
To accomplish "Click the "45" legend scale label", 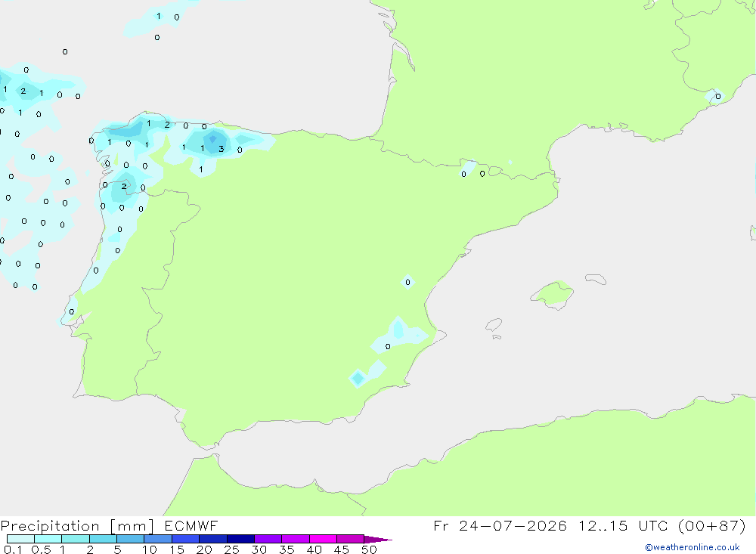I will click(x=342, y=549).
